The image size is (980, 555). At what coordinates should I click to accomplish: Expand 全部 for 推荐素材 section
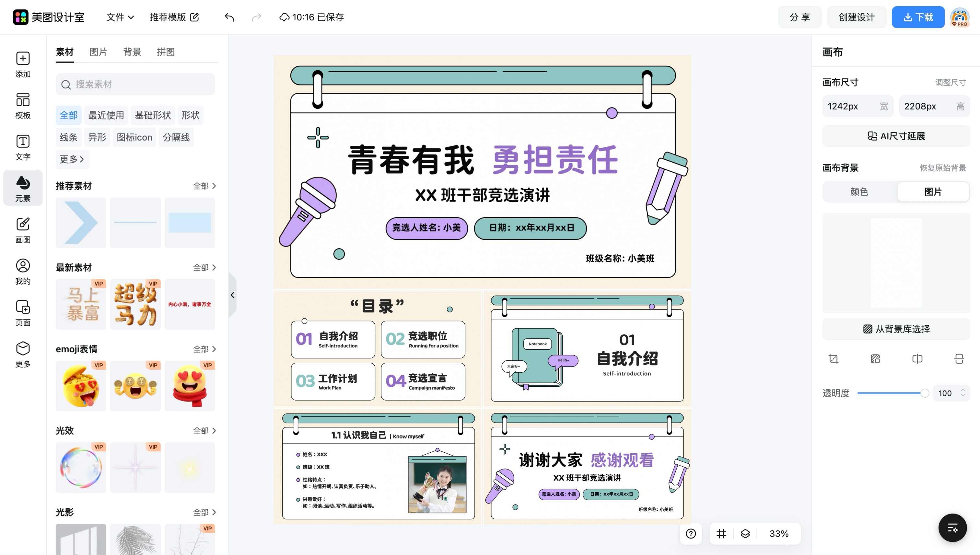[204, 186]
